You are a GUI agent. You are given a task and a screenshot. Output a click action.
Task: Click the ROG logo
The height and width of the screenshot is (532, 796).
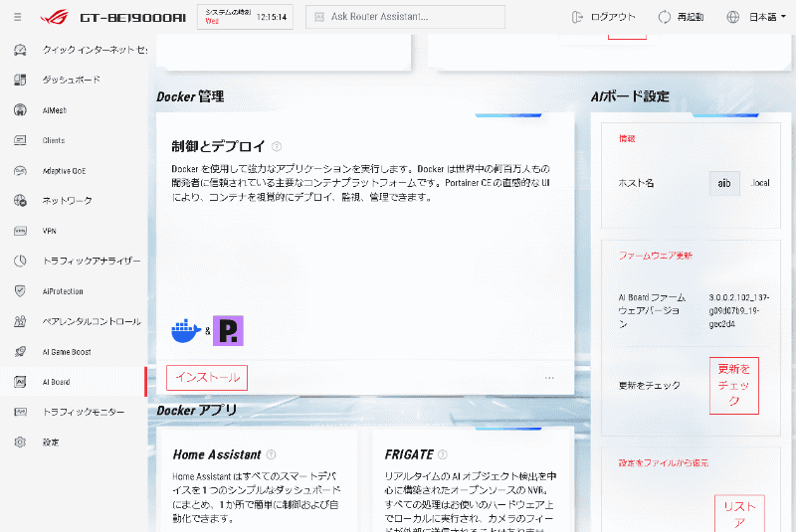pos(55,17)
